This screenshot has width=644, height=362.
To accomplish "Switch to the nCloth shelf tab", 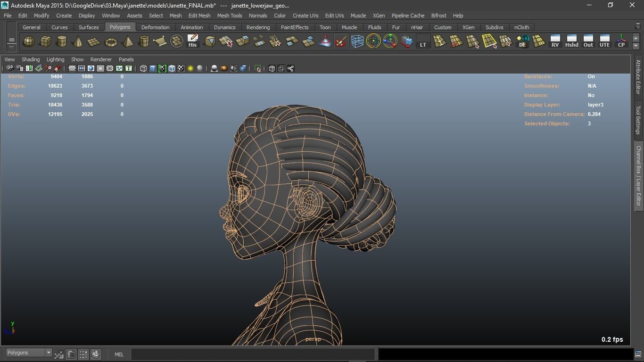I will (521, 27).
